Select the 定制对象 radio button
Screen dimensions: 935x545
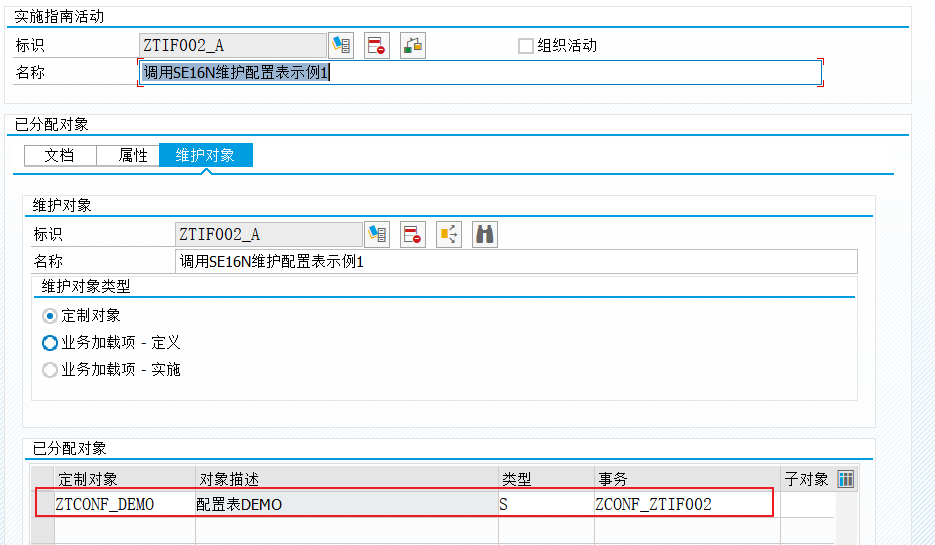point(50,316)
